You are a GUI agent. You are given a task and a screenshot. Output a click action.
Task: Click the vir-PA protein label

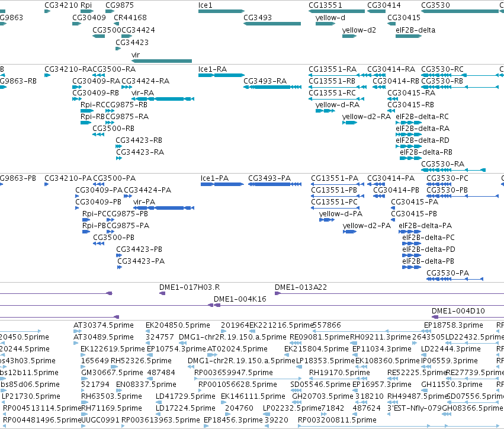click(x=145, y=202)
